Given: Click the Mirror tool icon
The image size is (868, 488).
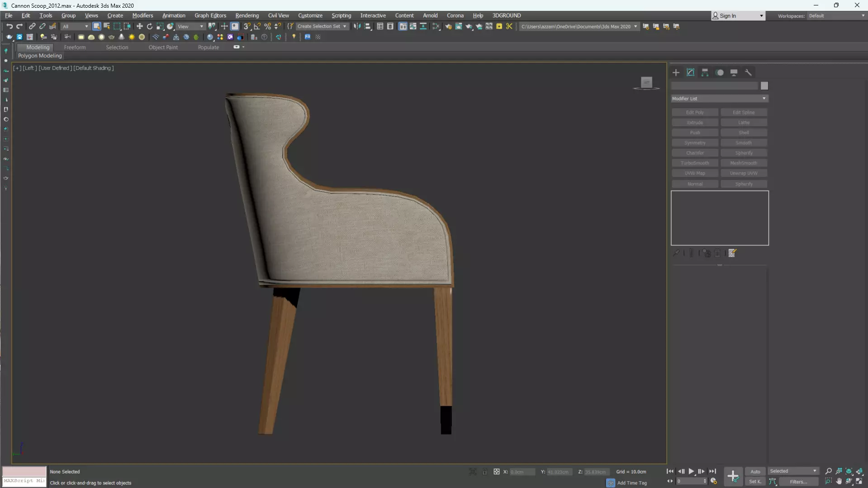Looking at the screenshot, I should [x=357, y=26].
